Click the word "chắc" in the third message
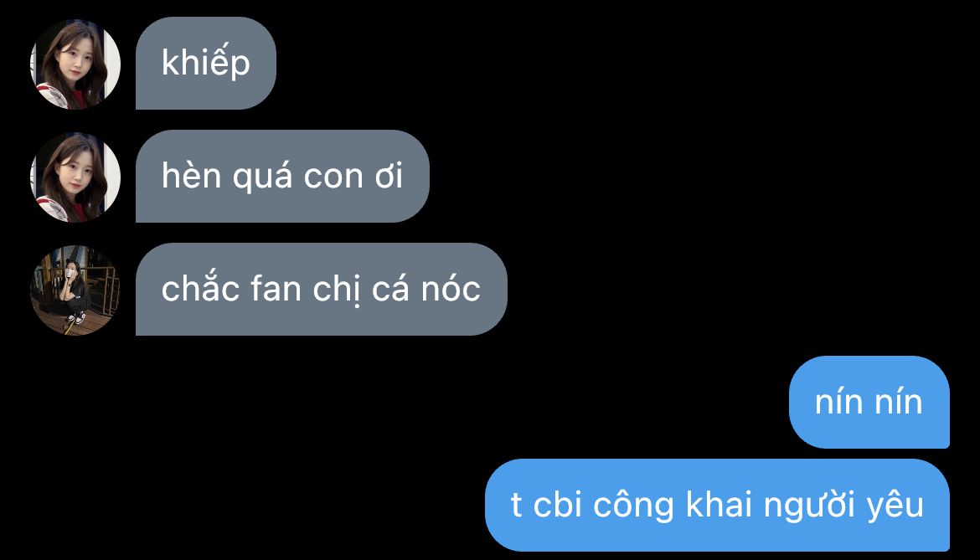 (200, 287)
